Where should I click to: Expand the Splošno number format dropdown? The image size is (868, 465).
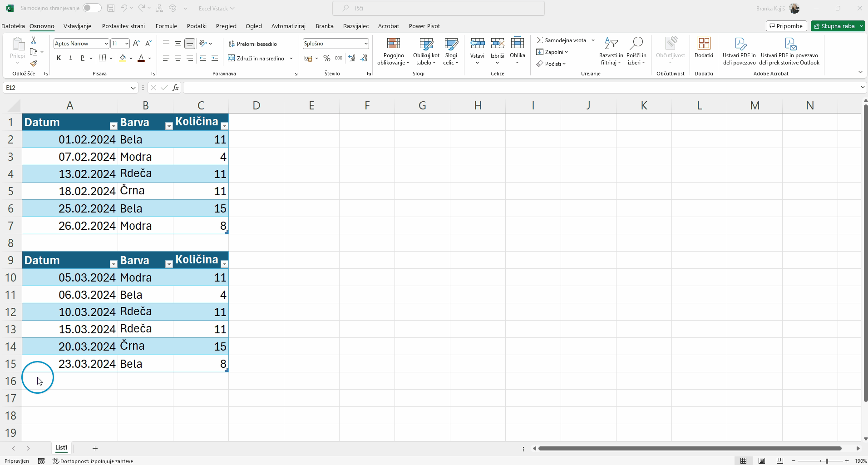[x=365, y=44]
